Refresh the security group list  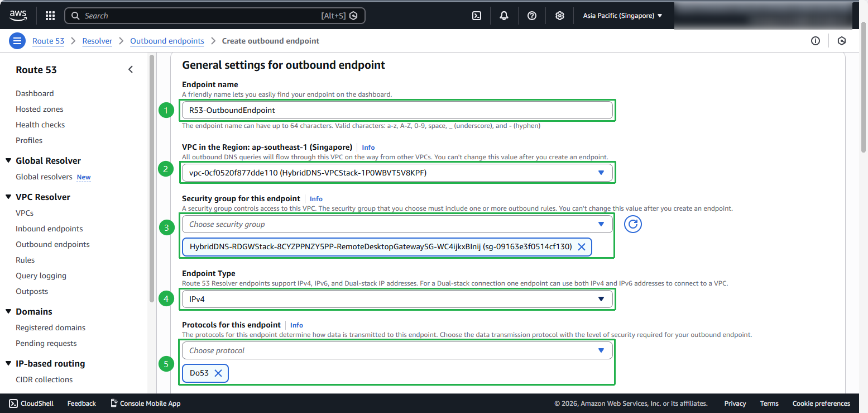click(633, 224)
